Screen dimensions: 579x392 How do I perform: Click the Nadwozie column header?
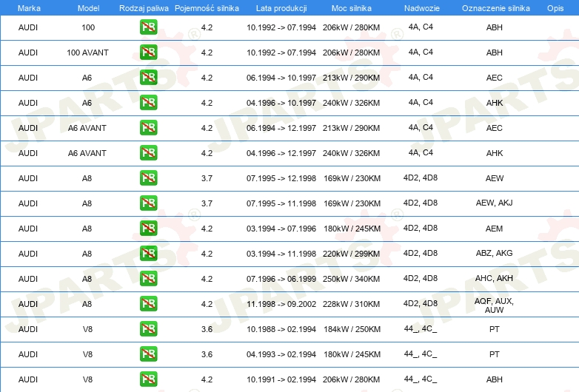click(422, 8)
